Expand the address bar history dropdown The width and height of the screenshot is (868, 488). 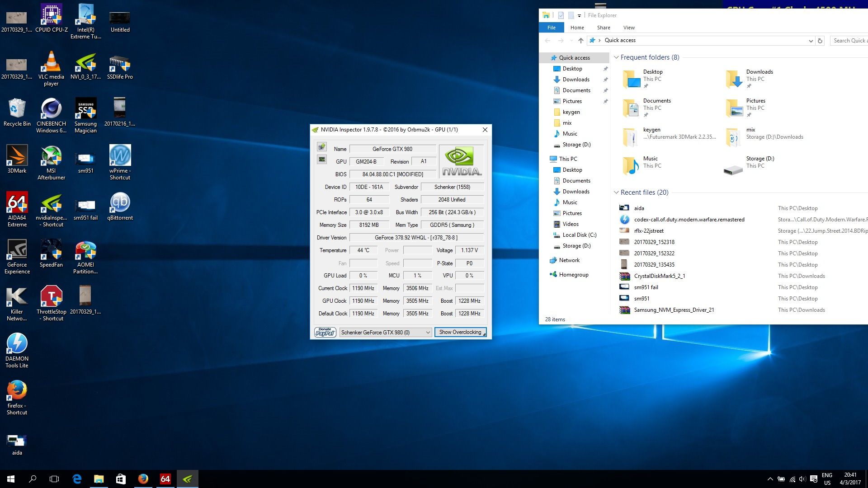[810, 41]
